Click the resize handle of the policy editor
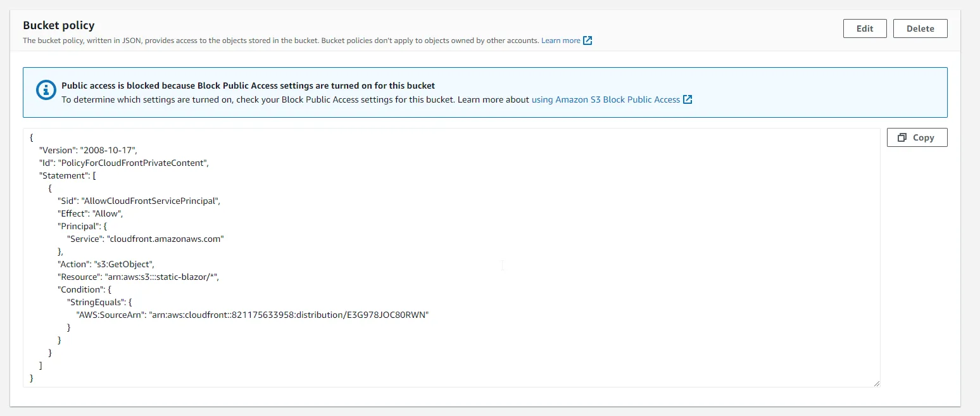The height and width of the screenshot is (416, 980). point(877,382)
